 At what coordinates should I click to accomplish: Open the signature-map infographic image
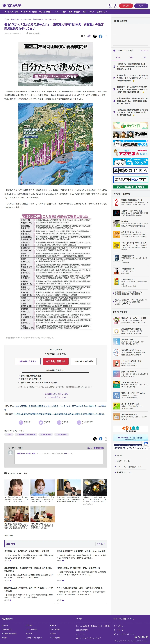click(x=56, y=144)
